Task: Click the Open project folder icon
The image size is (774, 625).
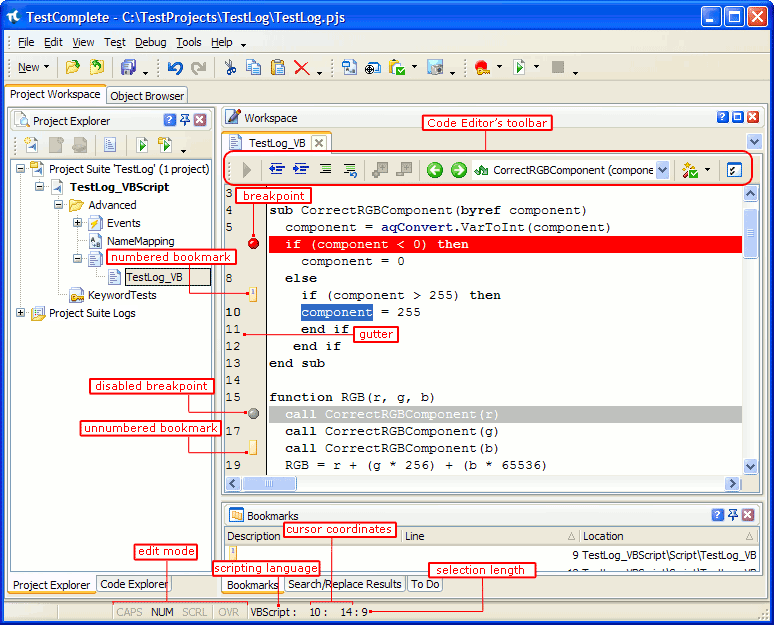Action: pyautogui.click(x=73, y=67)
